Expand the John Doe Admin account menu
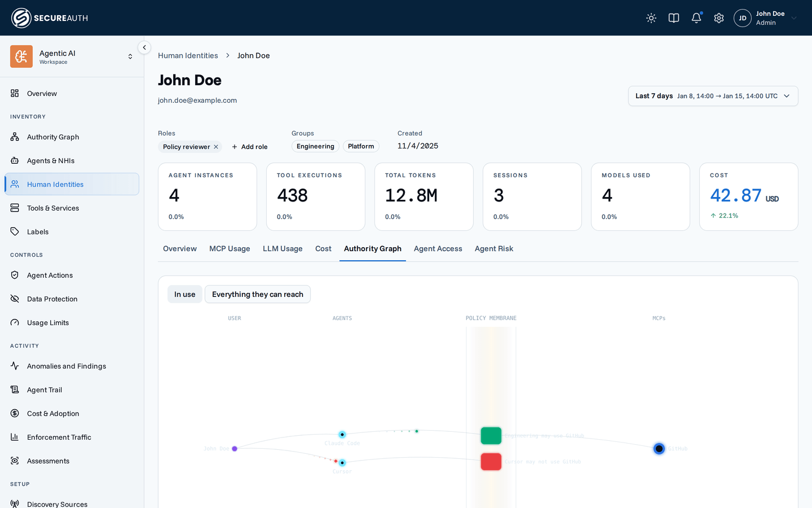The image size is (812, 508). pos(765,18)
